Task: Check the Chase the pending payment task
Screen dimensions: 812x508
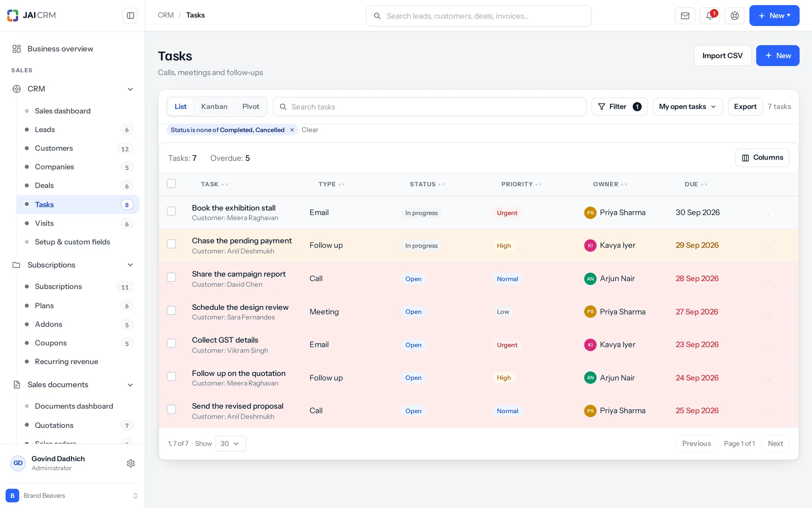Action: 171,244
